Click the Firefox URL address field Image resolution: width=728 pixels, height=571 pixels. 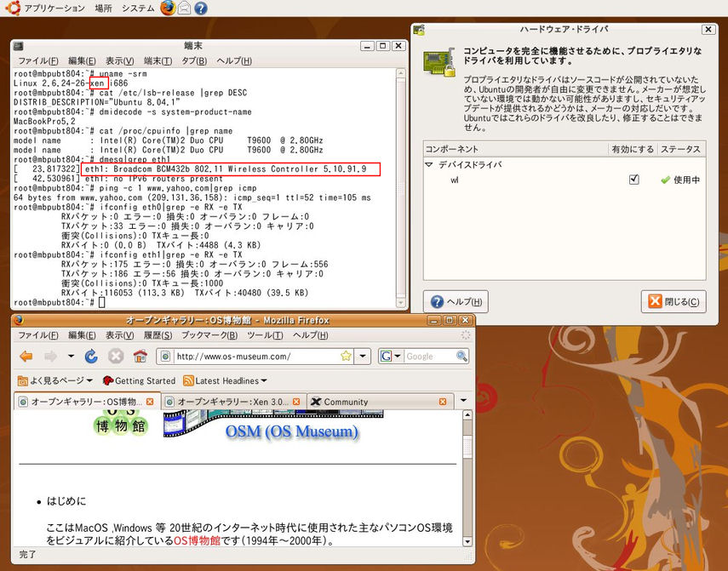click(256, 357)
